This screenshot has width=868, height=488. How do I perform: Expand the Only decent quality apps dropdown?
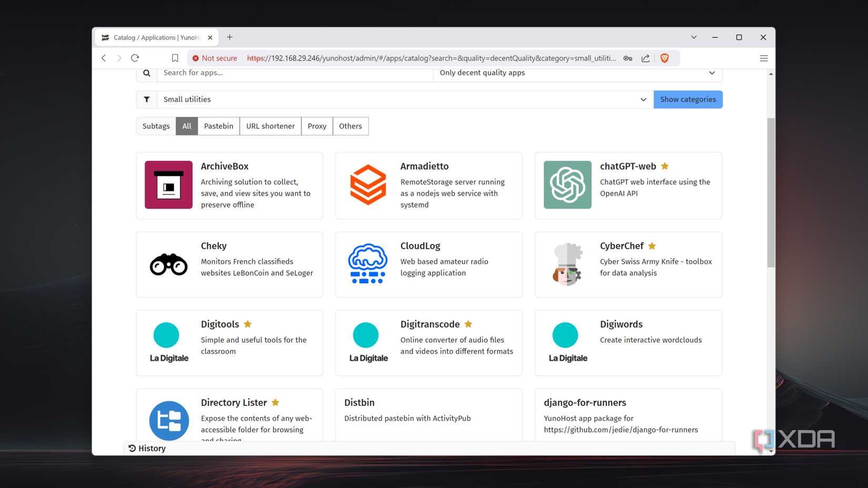pos(712,73)
